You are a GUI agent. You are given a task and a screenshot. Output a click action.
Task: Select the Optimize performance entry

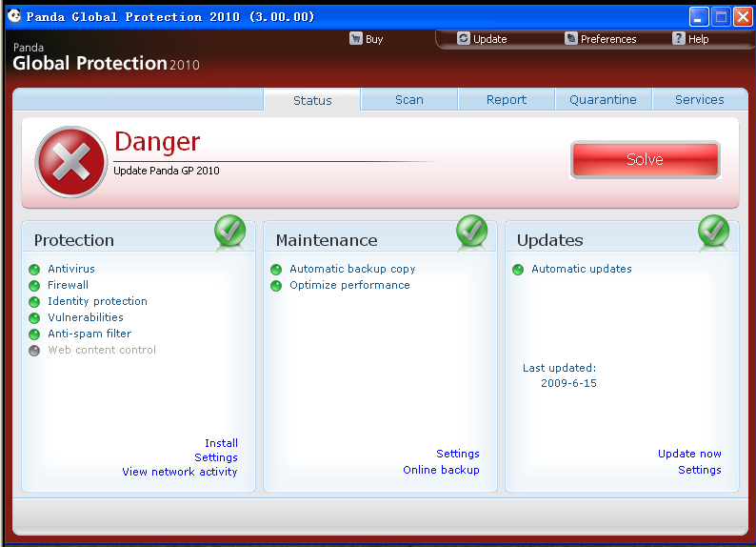point(349,285)
